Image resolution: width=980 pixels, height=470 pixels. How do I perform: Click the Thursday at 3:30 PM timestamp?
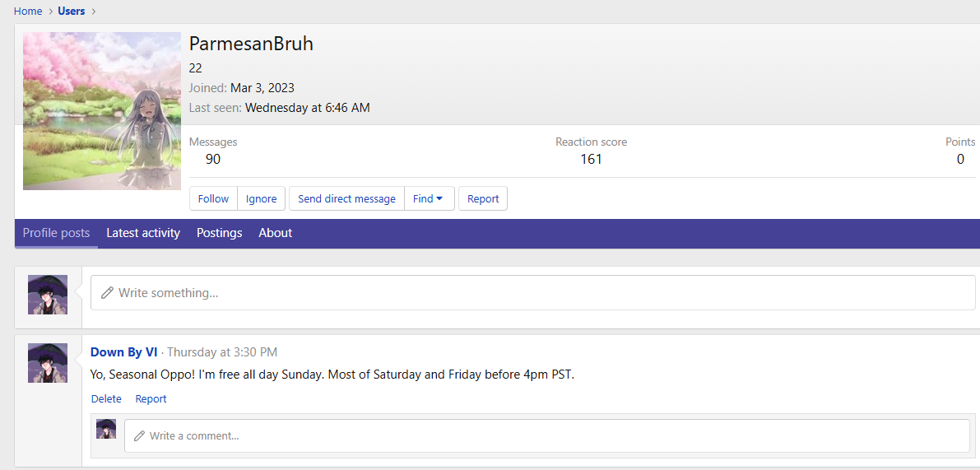click(x=221, y=352)
